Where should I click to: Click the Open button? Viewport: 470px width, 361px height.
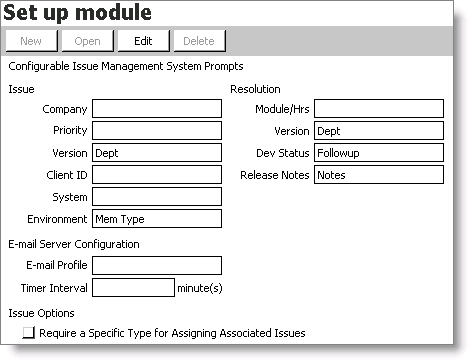[88, 41]
